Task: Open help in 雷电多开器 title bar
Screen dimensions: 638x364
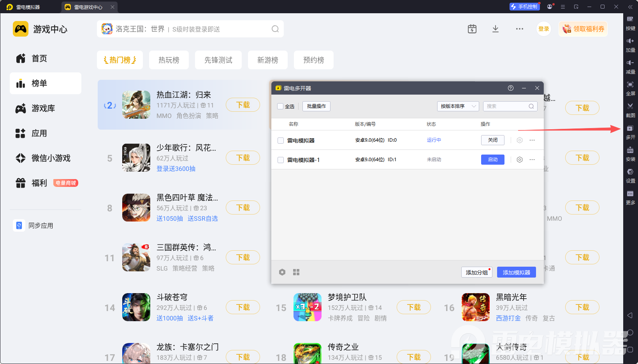Action: [511, 88]
